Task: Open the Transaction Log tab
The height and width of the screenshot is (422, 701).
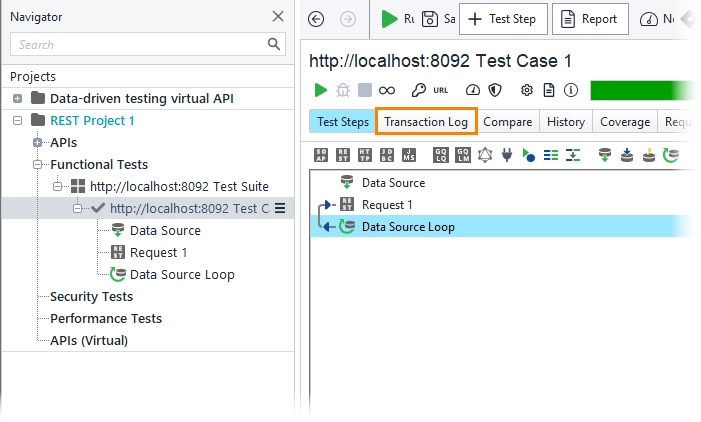Action: (x=426, y=122)
